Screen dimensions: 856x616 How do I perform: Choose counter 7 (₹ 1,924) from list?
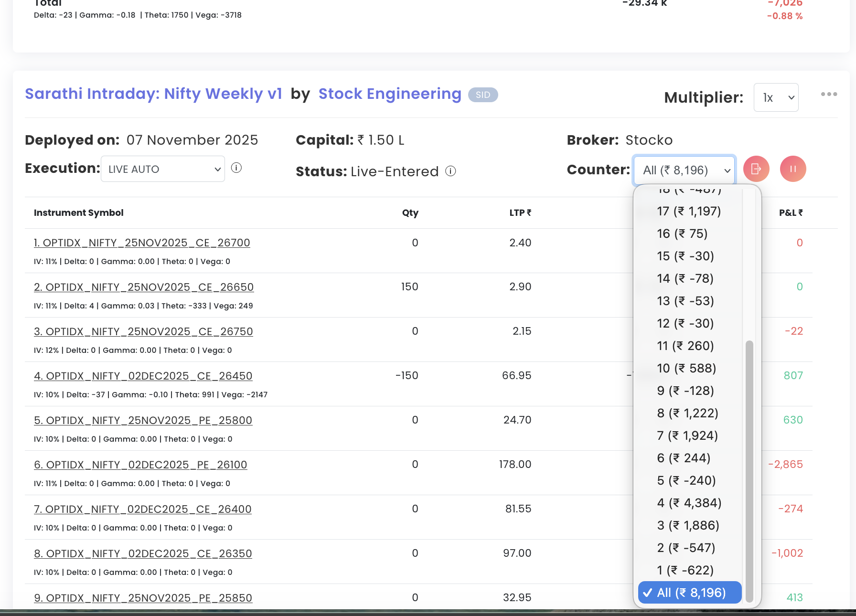(687, 435)
